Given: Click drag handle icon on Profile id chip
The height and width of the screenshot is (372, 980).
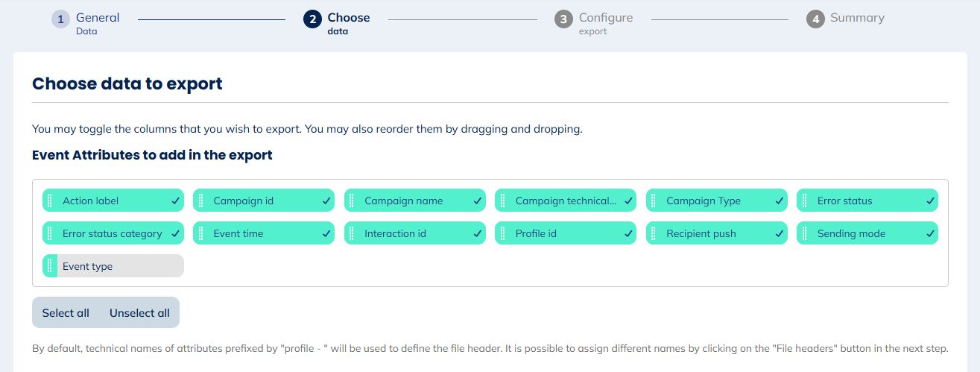Looking at the screenshot, I should click(502, 233).
